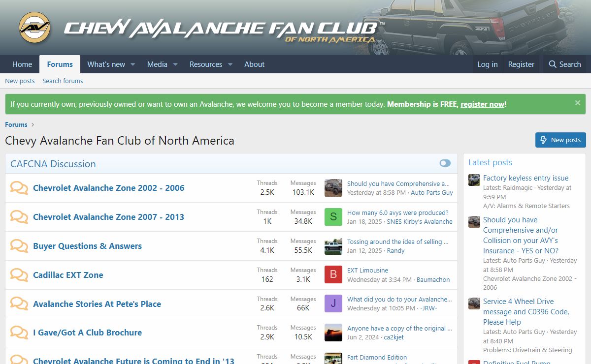Open Buyer Questions & Answers forum
This screenshot has width=591, height=364.
pyautogui.click(x=87, y=246)
